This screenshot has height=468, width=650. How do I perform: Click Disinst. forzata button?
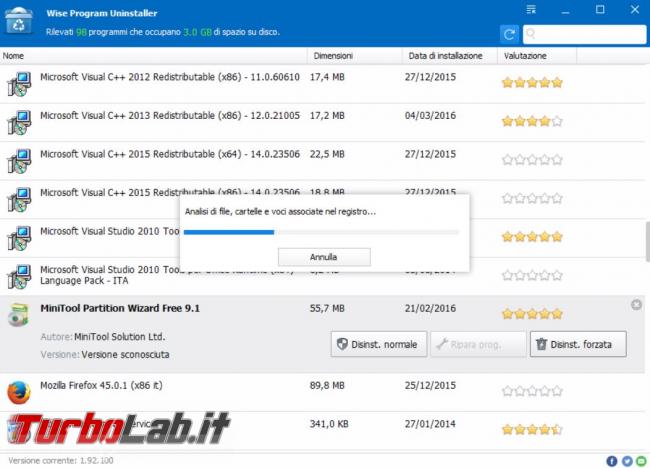coord(578,344)
